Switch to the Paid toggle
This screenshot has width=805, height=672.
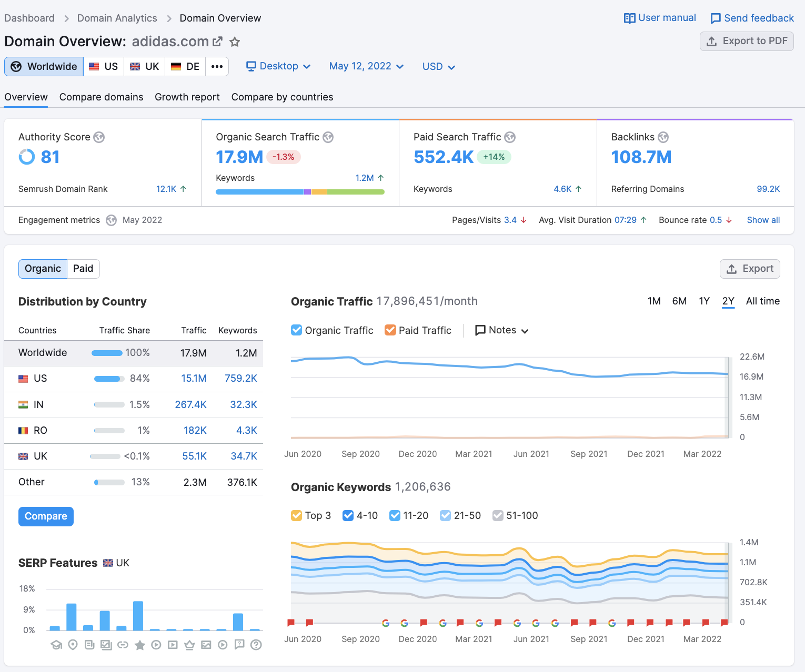[83, 269]
